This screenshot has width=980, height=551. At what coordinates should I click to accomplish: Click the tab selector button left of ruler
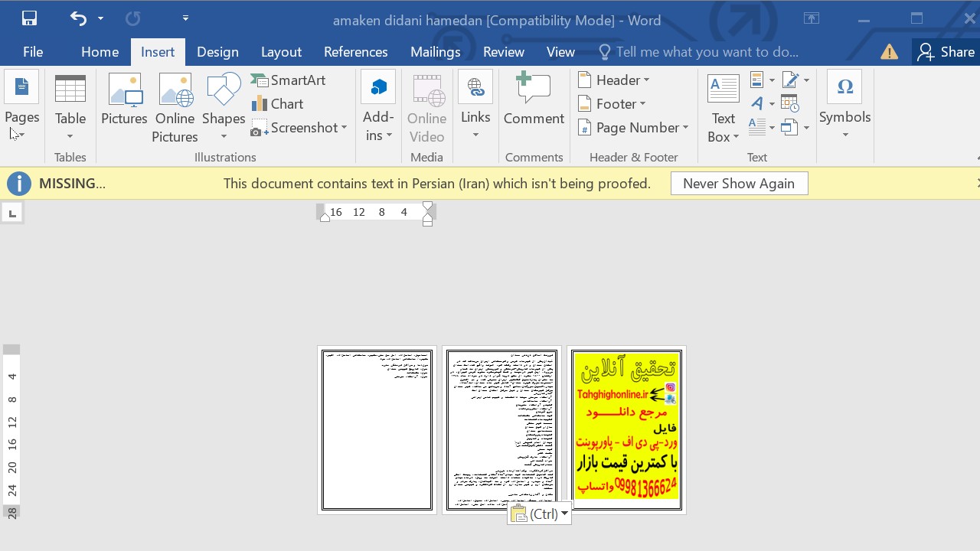(x=12, y=213)
